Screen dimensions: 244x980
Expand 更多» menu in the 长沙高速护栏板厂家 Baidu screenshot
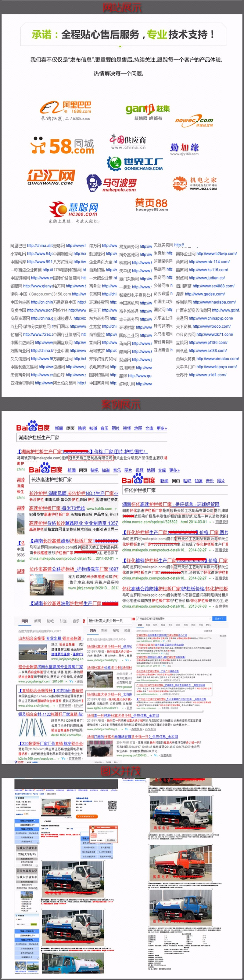(x=174, y=470)
